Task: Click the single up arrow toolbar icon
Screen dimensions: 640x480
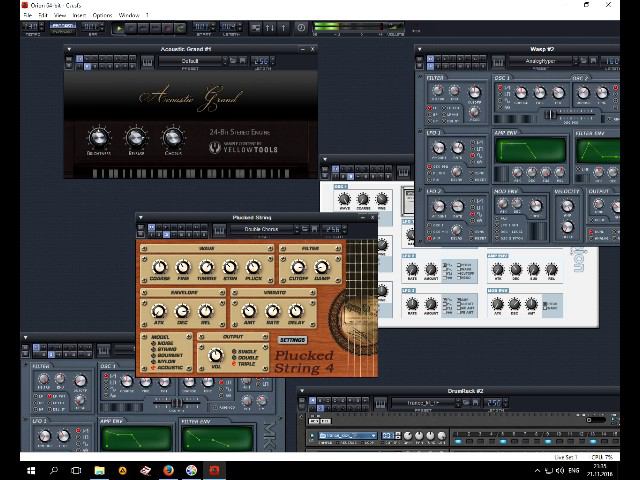Action: (283, 28)
